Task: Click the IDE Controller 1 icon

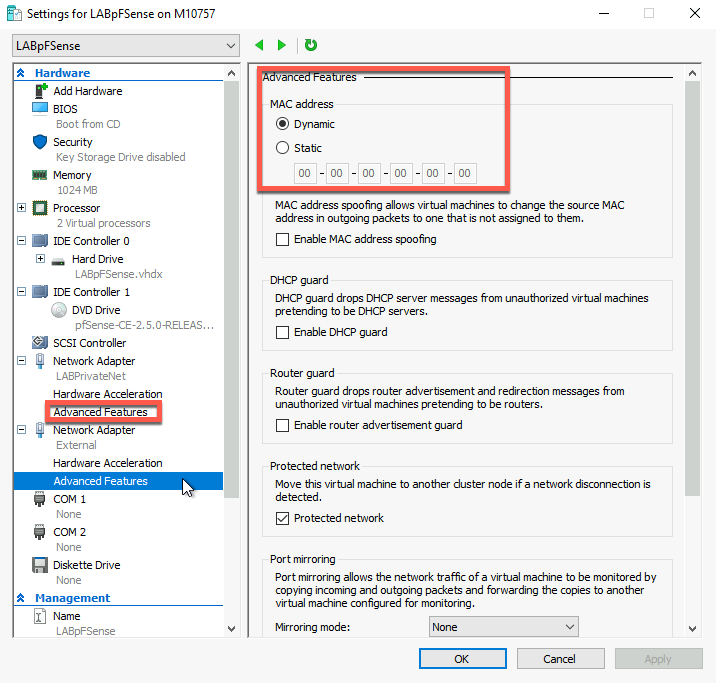Action: 40,292
